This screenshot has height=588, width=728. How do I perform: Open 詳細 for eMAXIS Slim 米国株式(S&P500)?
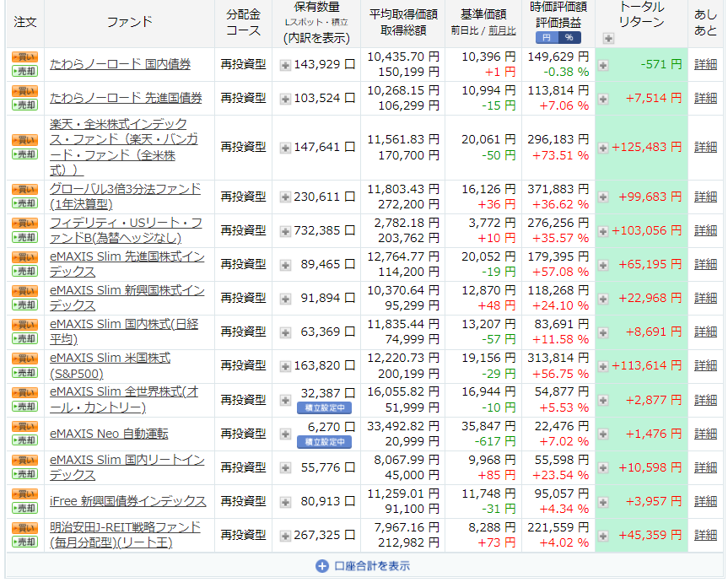(706, 366)
